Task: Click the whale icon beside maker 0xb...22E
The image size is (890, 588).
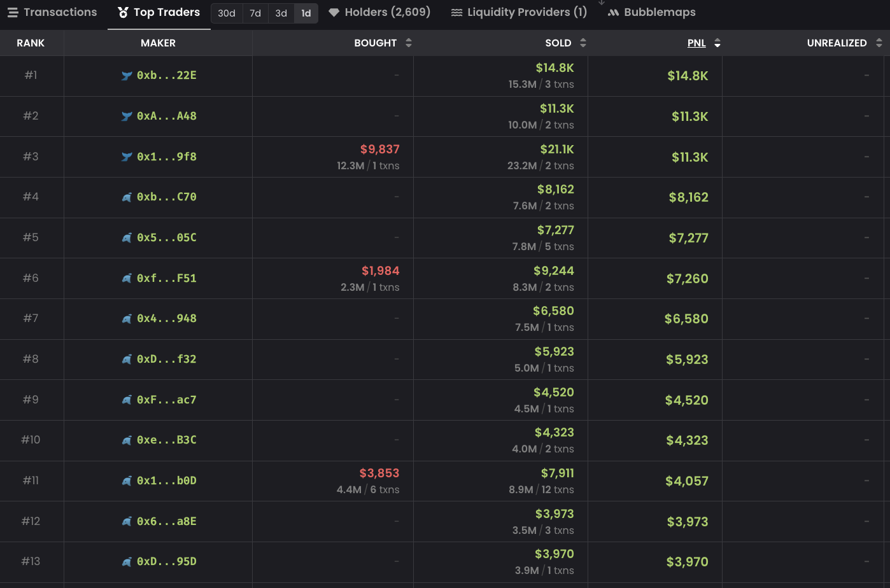Action: (127, 76)
